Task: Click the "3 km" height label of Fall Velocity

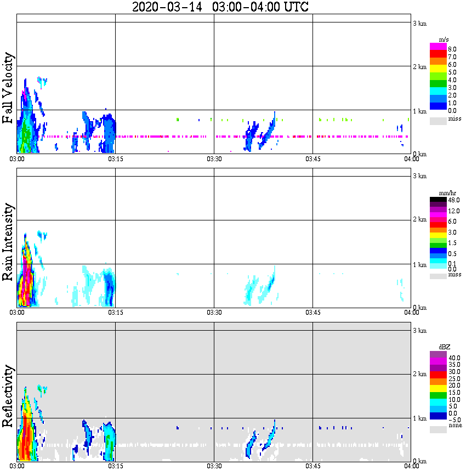Action: [x=419, y=24]
